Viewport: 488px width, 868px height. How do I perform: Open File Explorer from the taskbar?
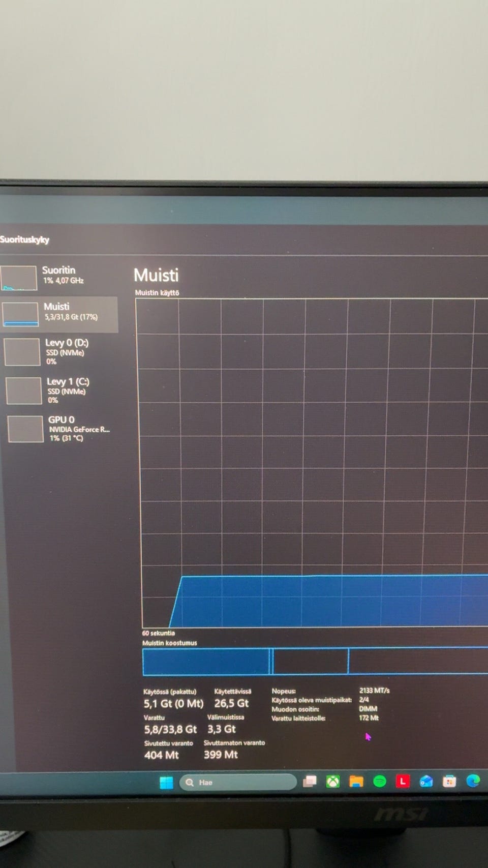(356, 782)
